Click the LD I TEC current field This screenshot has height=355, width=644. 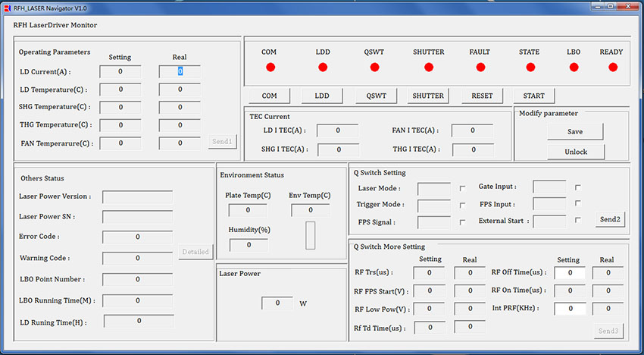click(338, 130)
